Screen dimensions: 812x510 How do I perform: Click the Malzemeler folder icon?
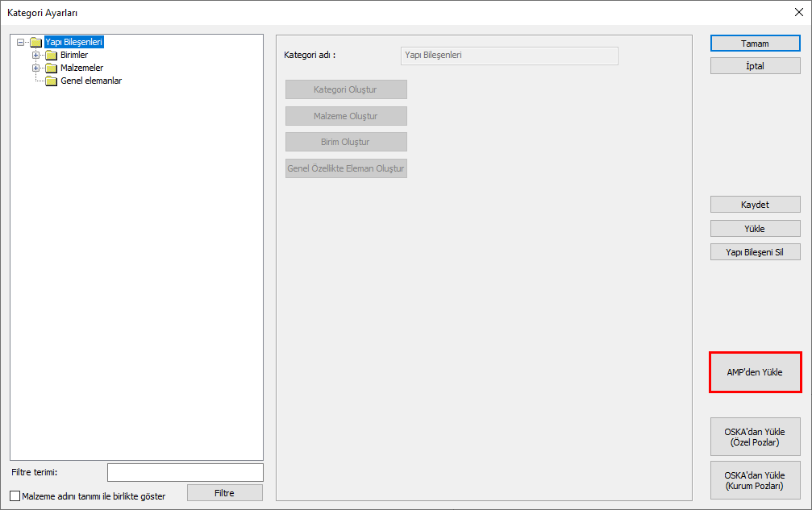[x=52, y=68]
